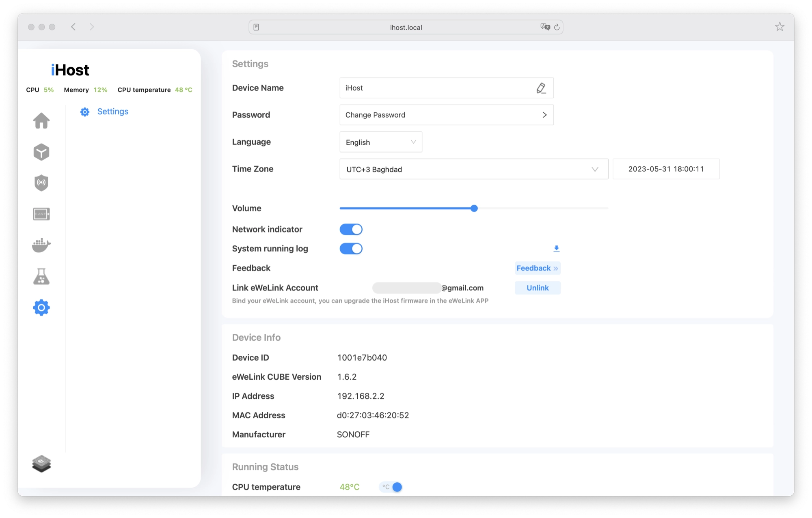Click the Memory 12% status readout
Image resolution: width=812 pixels, height=518 pixels.
[x=86, y=90]
